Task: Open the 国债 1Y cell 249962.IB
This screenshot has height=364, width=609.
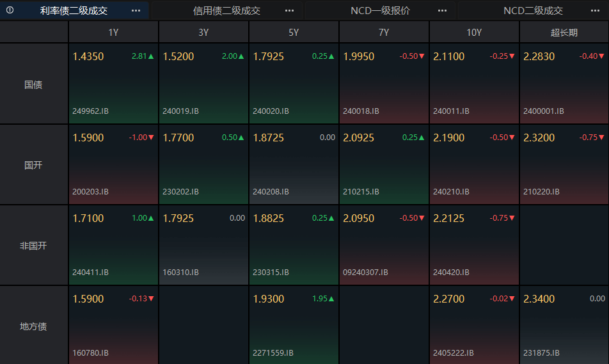Action: tap(113, 84)
